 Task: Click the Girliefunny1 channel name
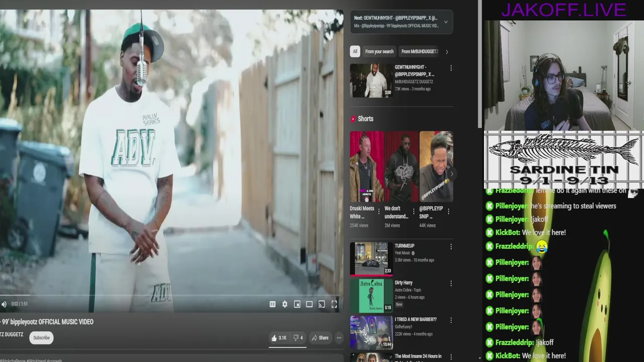(404, 327)
